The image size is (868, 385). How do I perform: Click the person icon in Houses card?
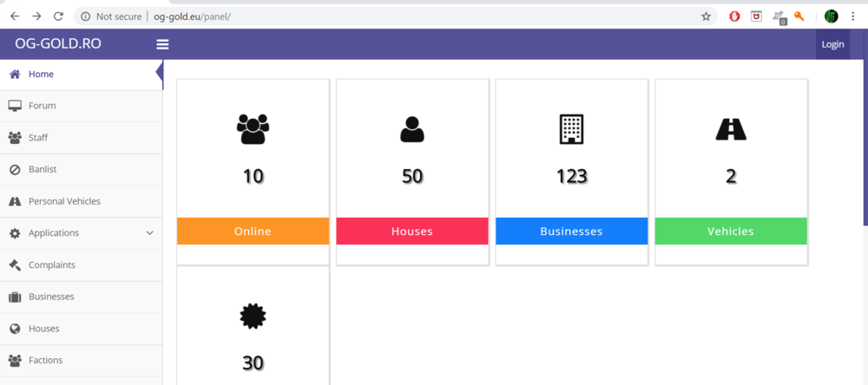click(411, 129)
